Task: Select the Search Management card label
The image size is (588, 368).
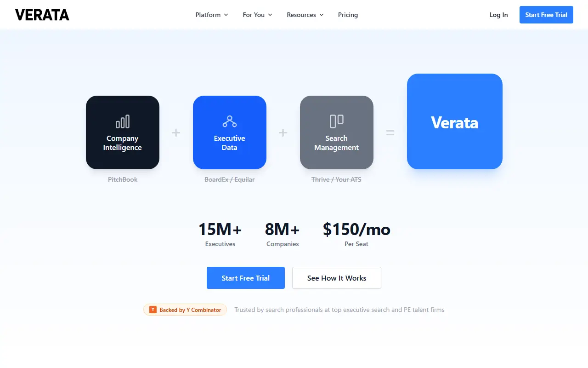Action: tap(337, 143)
